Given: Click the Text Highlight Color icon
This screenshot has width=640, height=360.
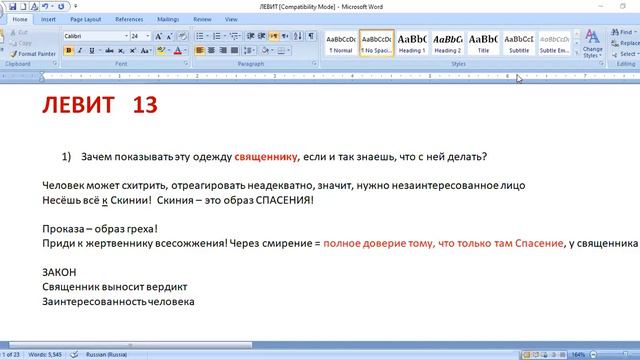Looking at the screenshot, I should tap(160, 51).
